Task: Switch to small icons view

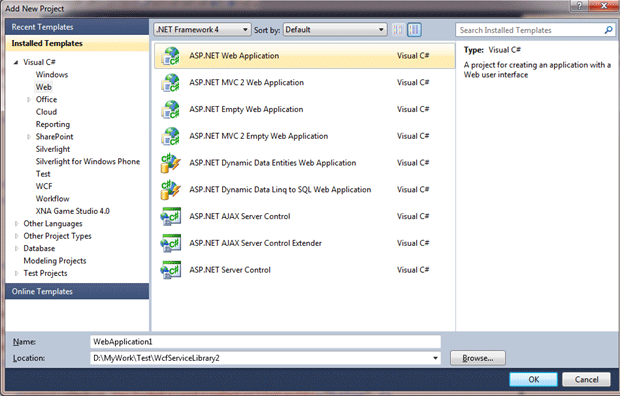Action: click(398, 30)
